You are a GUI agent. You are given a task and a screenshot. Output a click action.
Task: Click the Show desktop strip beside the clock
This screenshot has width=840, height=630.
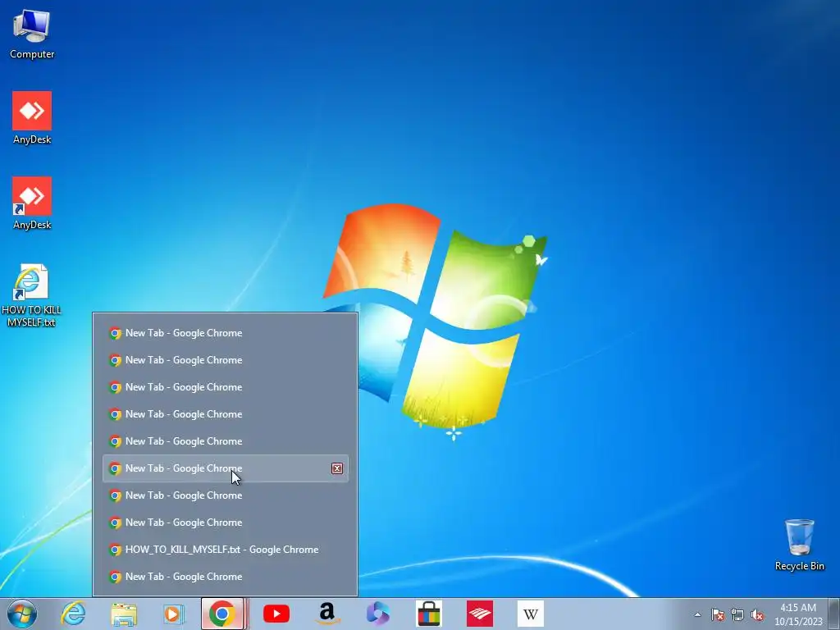point(834,614)
